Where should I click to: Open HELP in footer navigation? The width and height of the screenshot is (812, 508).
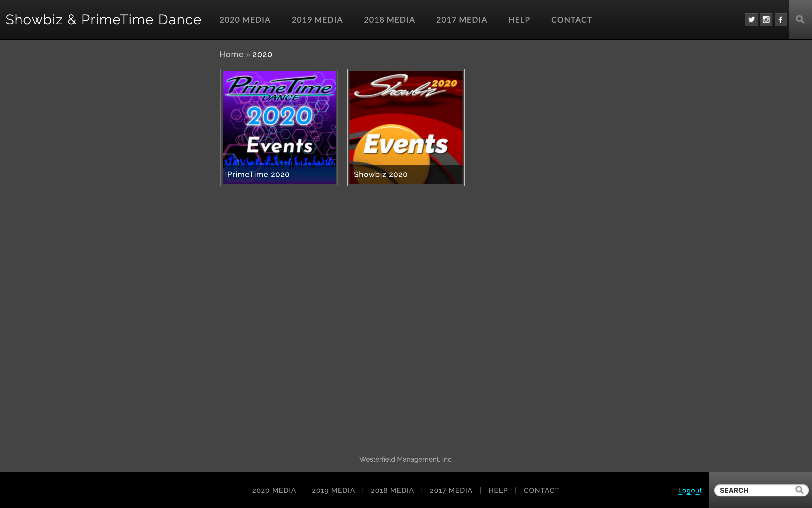coord(498,490)
